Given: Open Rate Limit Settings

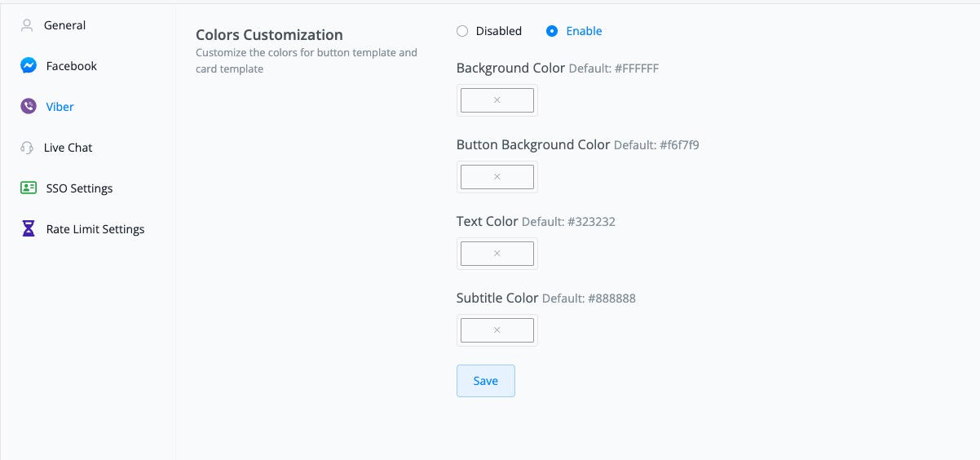Looking at the screenshot, I should (x=95, y=229).
